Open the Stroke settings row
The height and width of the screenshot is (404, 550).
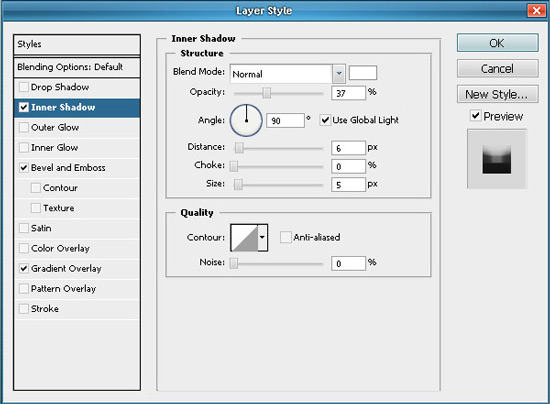point(77,309)
